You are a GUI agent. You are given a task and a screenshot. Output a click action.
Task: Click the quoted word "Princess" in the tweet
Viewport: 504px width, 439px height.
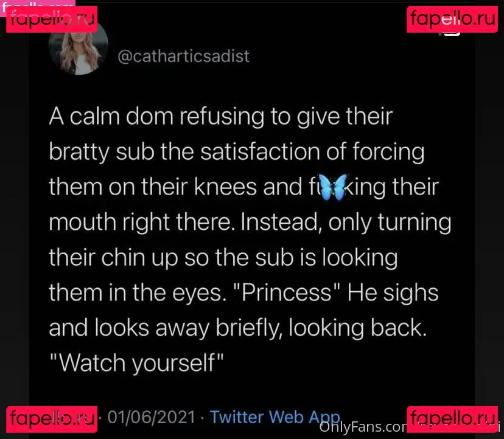[x=291, y=293]
